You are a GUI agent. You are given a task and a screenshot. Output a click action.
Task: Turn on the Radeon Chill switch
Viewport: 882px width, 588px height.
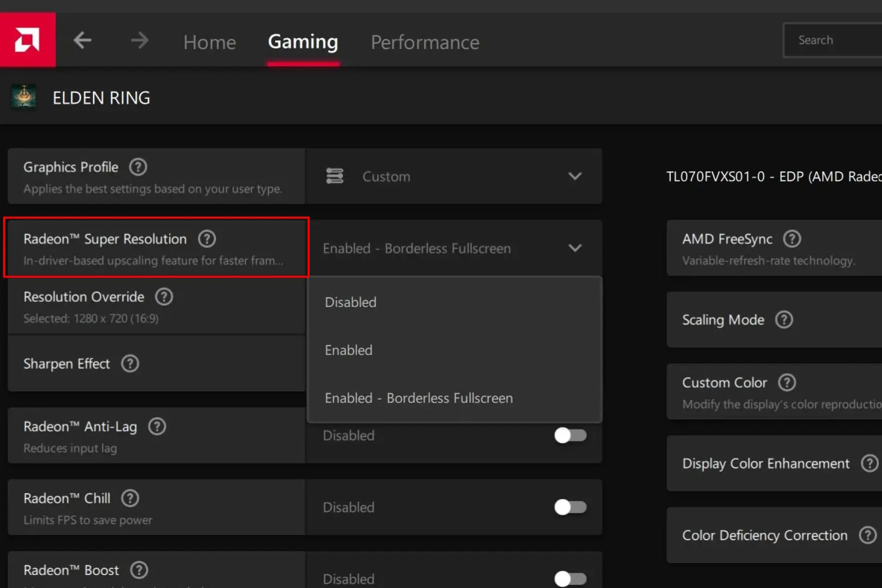pos(570,507)
